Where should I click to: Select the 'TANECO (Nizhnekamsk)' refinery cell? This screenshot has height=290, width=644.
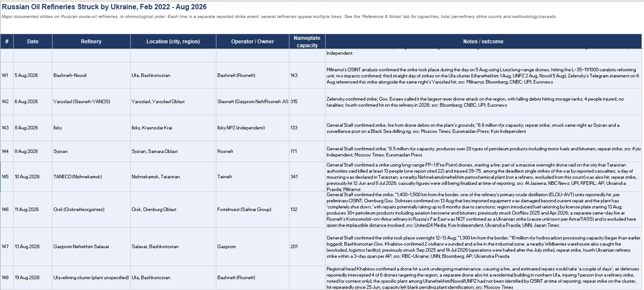[x=91, y=177]
